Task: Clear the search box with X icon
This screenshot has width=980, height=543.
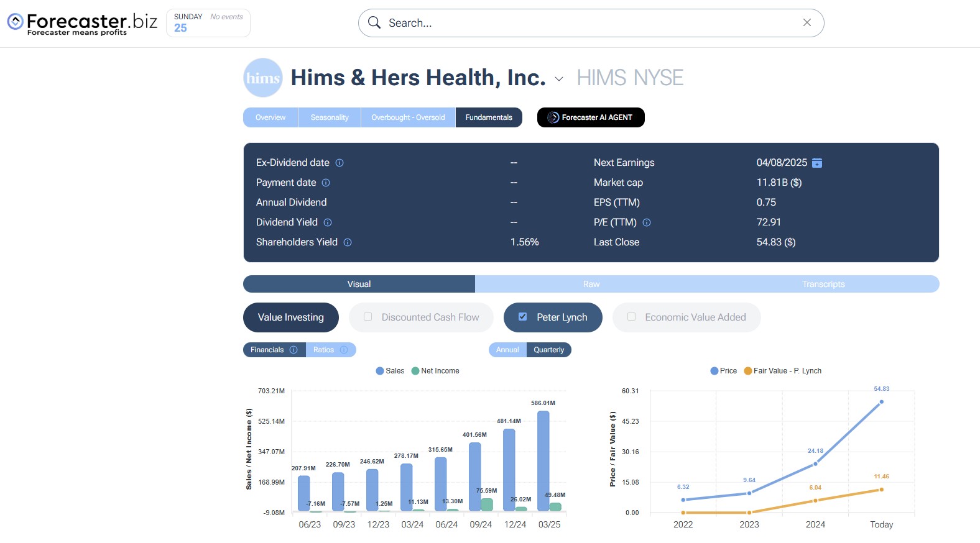Action: pyautogui.click(x=807, y=23)
